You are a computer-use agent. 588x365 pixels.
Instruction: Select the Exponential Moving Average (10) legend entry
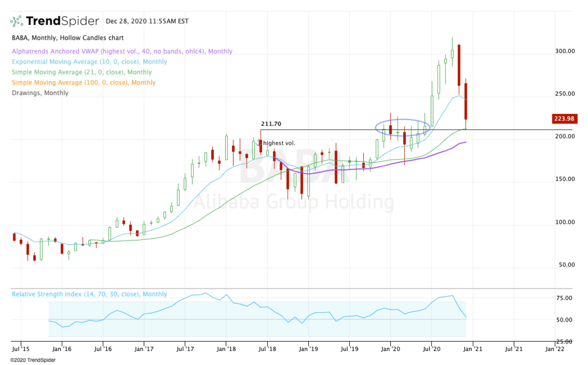click(x=89, y=62)
